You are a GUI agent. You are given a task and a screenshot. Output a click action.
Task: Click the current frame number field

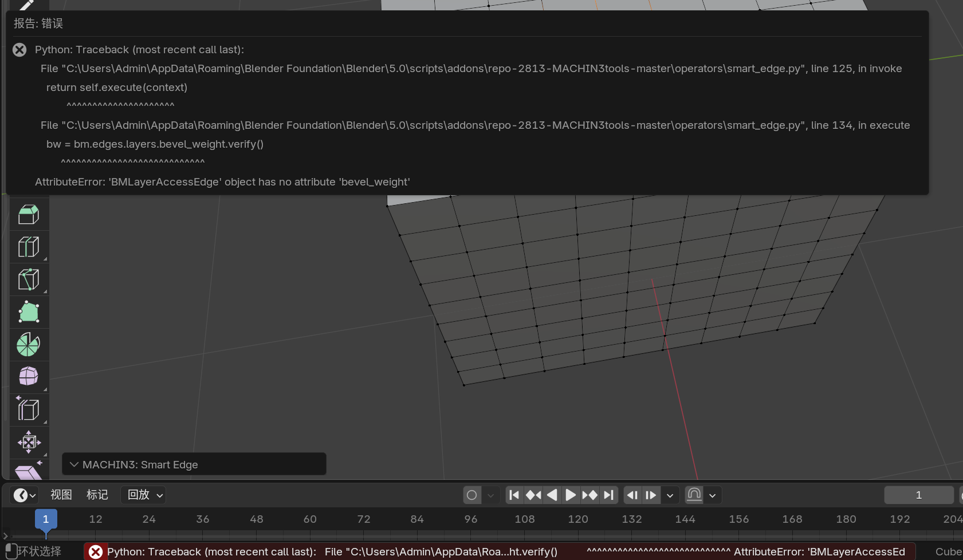coord(918,495)
